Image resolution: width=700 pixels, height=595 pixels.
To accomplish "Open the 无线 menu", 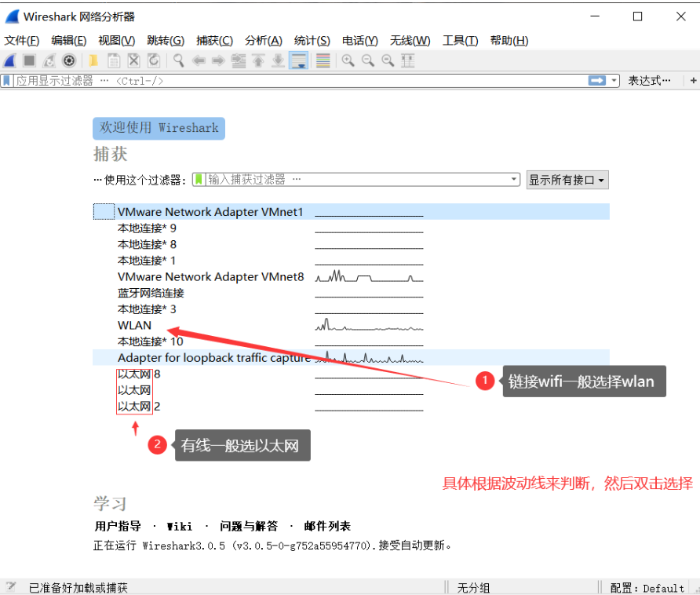I will pyautogui.click(x=410, y=41).
